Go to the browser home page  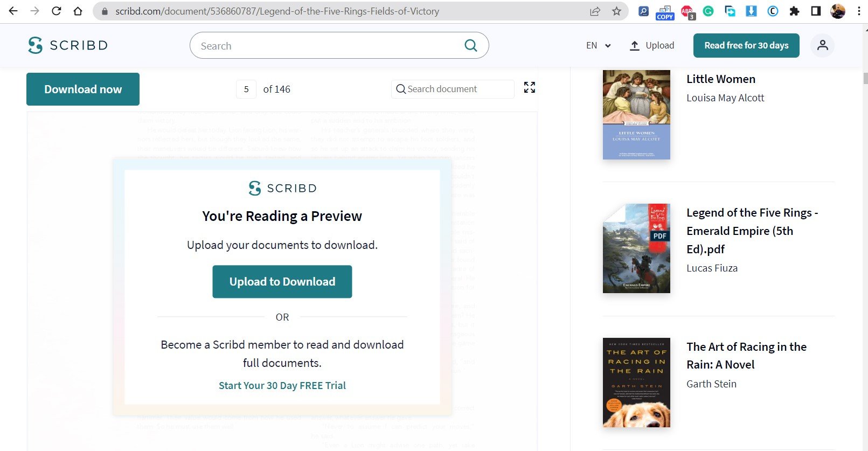(78, 11)
